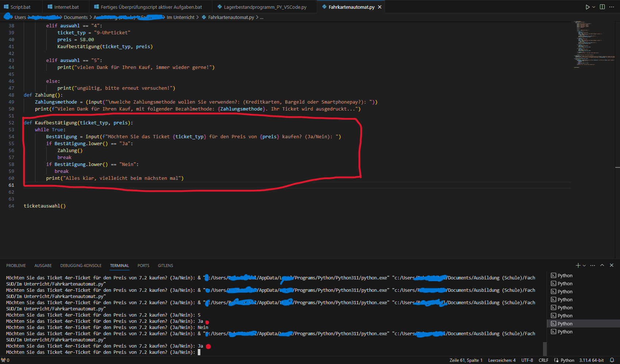620x364 pixels.
Task: Open notifications bell icon
Action: [612, 360]
